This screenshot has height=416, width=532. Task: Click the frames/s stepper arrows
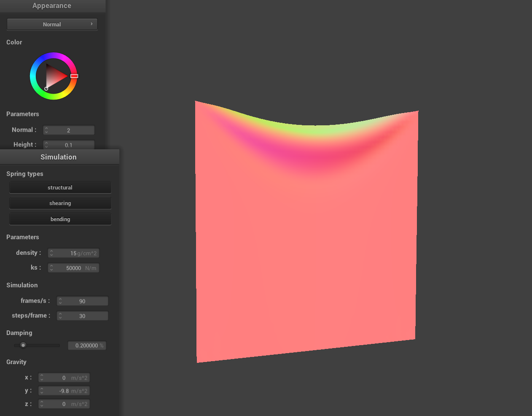60,301
